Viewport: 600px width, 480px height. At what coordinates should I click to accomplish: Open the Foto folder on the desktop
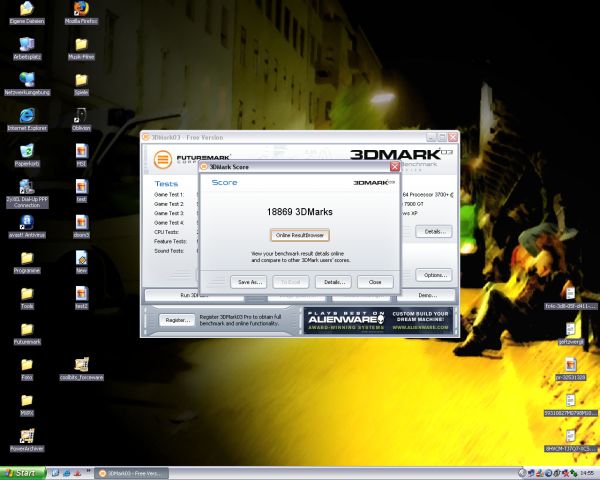[27, 369]
